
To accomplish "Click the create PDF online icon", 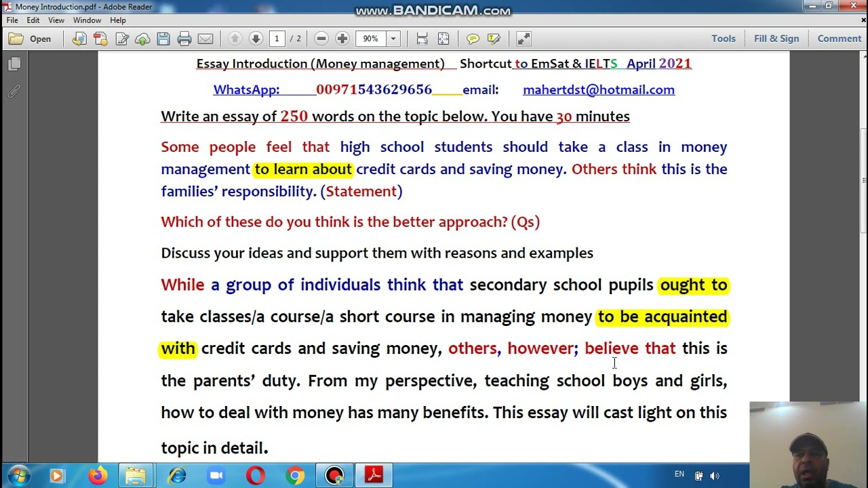I will [100, 39].
